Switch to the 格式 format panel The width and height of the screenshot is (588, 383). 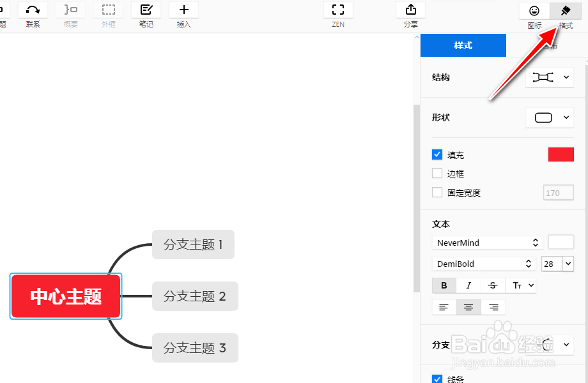(x=565, y=11)
